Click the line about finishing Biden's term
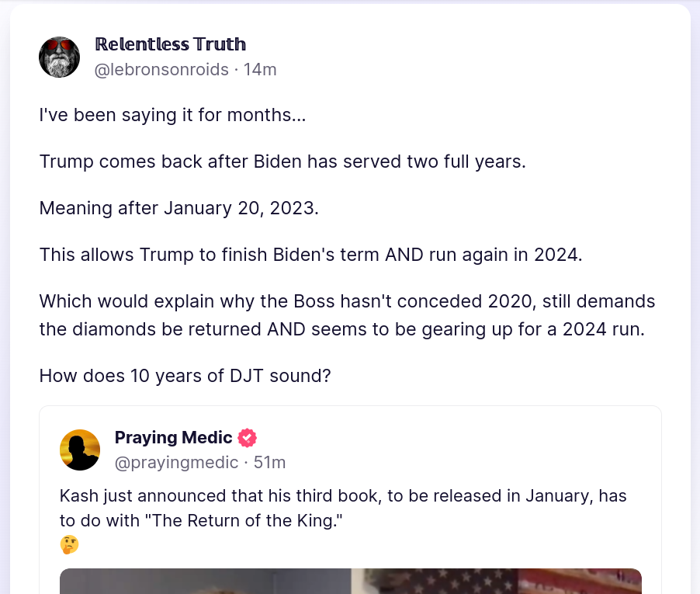 click(x=310, y=254)
